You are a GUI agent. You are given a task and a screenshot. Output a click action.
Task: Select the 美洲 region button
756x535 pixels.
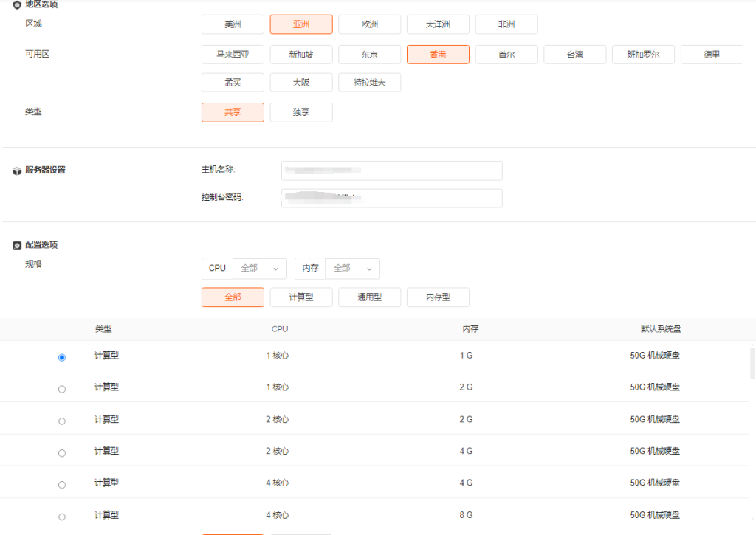[x=233, y=24]
